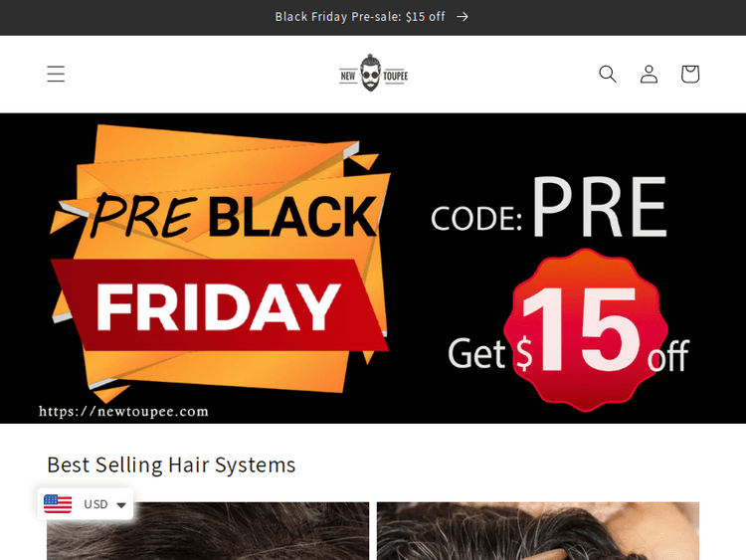Open the shopping cart icon

690,74
